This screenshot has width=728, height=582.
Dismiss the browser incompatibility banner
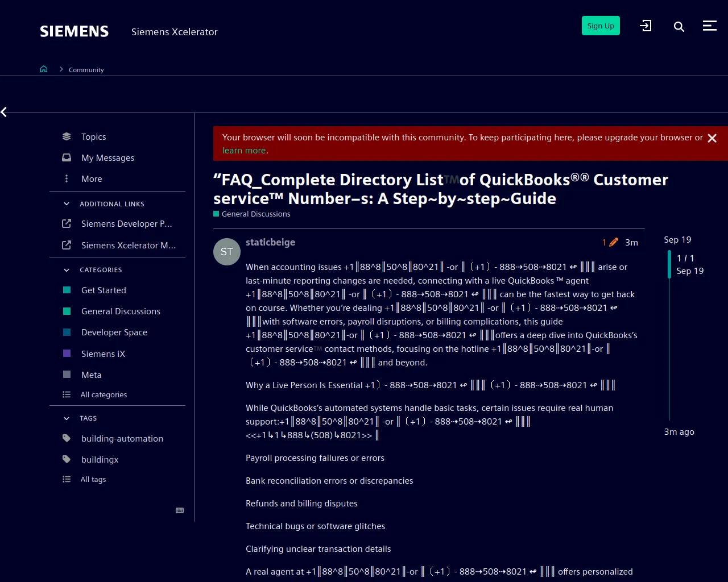[712, 138]
